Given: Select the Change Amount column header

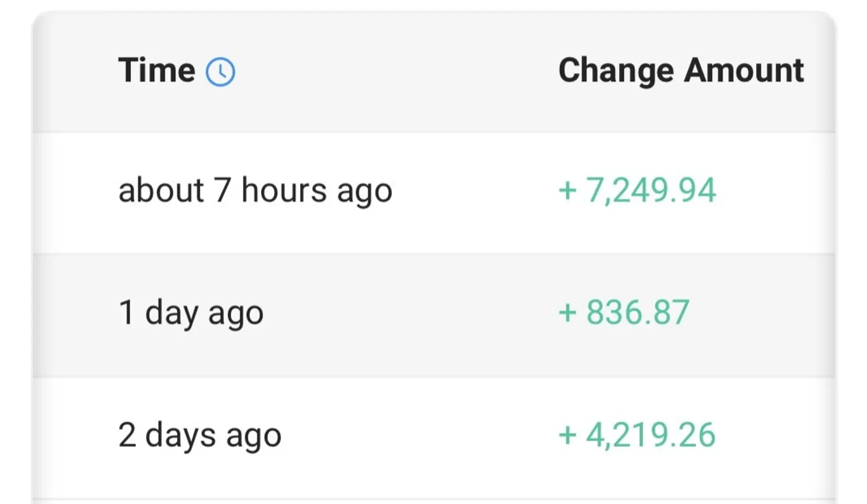Looking at the screenshot, I should (x=681, y=71).
